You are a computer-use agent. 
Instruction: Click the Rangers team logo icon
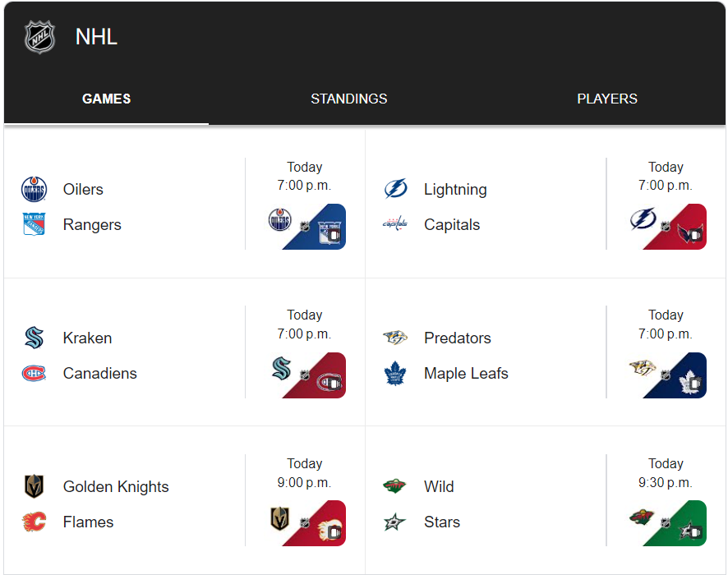[34, 224]
